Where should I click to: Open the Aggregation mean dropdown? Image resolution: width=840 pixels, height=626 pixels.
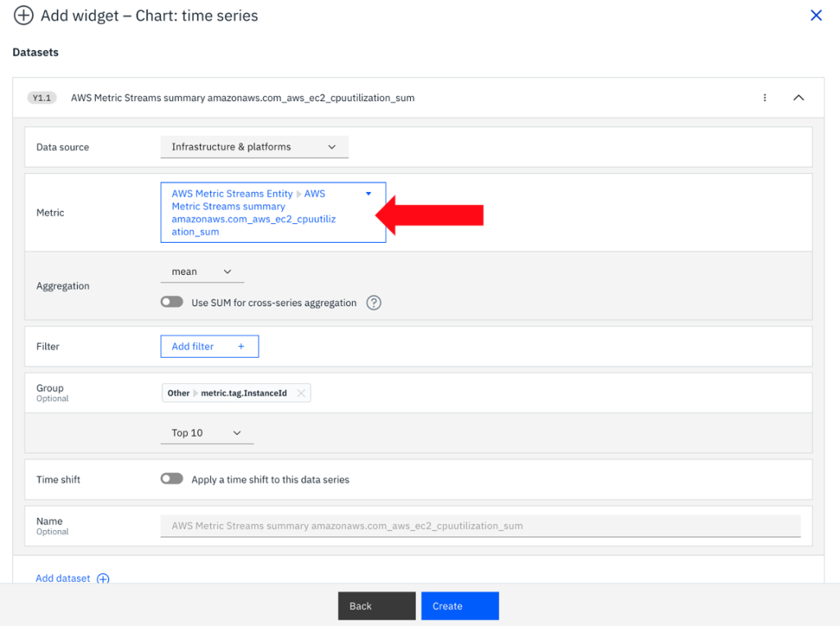coord(202,271)
